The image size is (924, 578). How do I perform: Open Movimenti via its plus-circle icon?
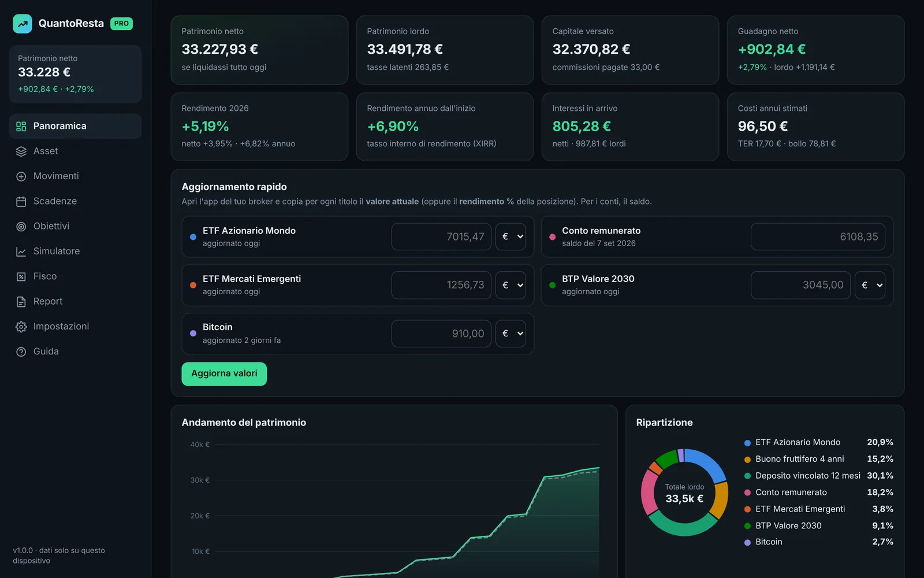click(21, 176)
